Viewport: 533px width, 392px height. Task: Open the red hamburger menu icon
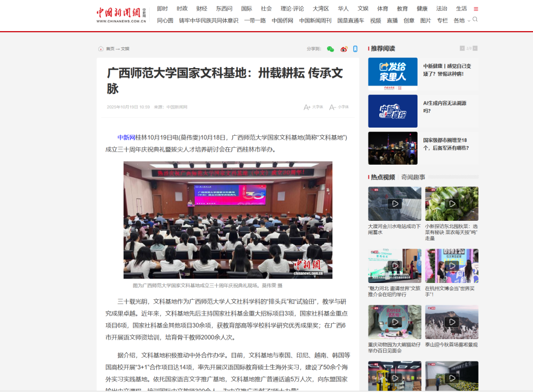click(475, 9)
